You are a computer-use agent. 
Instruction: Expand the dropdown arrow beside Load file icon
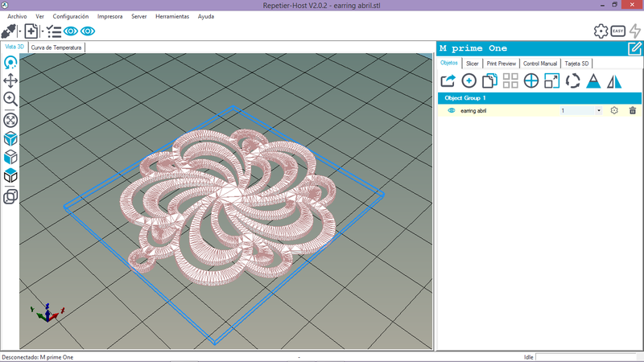(x=42, y=31)
